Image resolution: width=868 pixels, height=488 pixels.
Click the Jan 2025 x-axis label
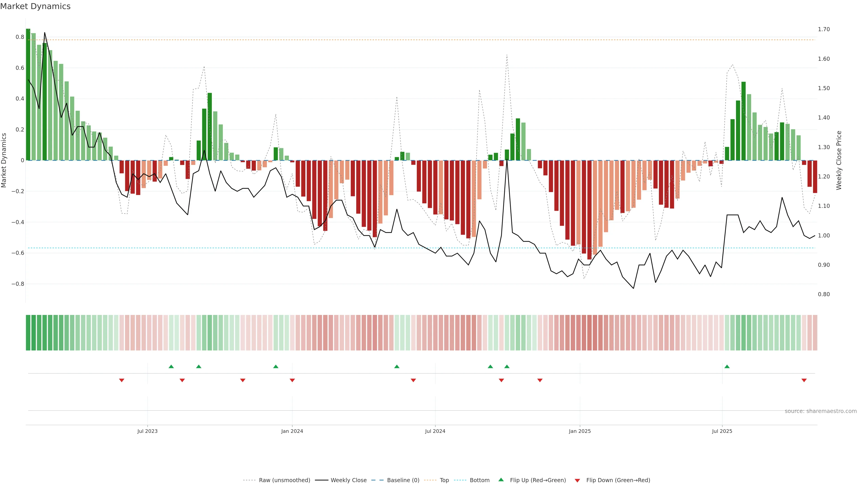point(580,431)
